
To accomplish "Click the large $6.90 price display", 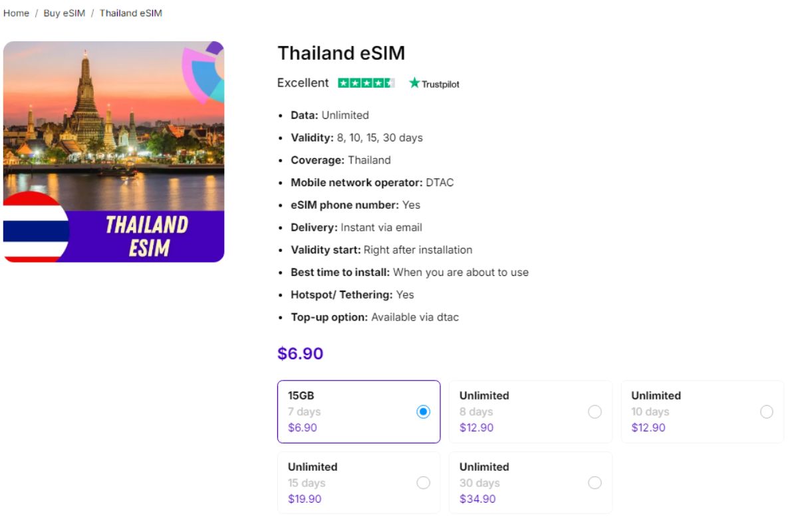I will [299, 353].
